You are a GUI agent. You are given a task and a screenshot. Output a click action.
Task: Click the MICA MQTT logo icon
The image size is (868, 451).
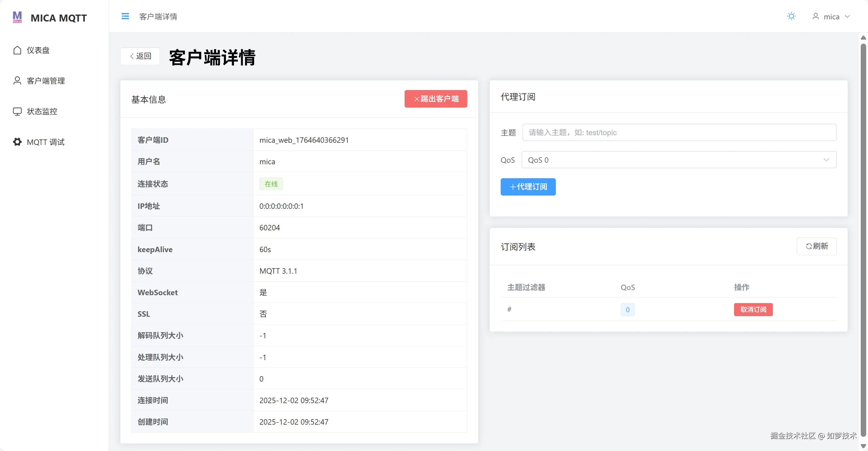pyautogui.click(x=17, y=17)
